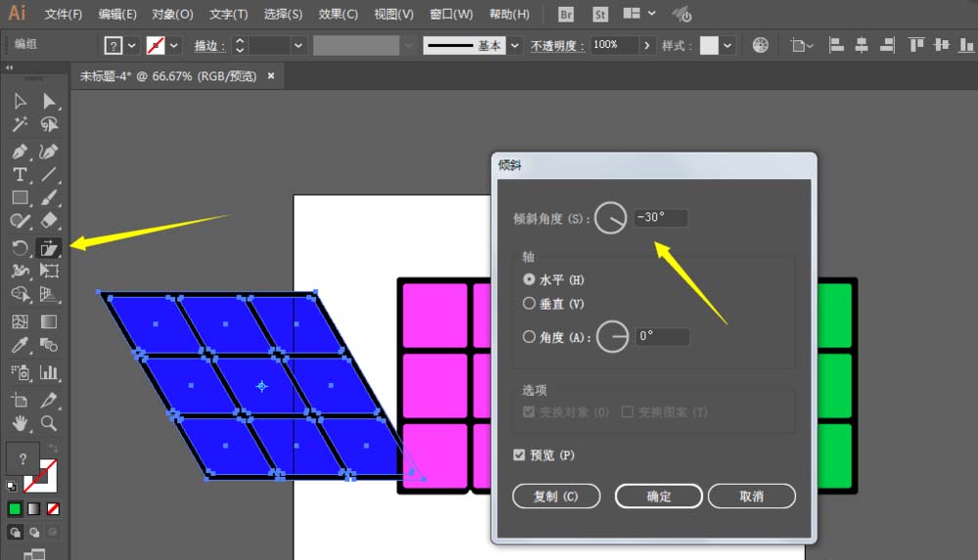Open the 对象(O) menu
The image size is (978, 560).
pos(172,15)
